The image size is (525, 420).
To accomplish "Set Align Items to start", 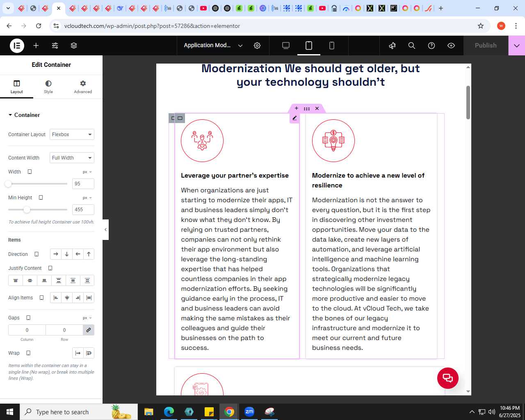I will [56, 298].
